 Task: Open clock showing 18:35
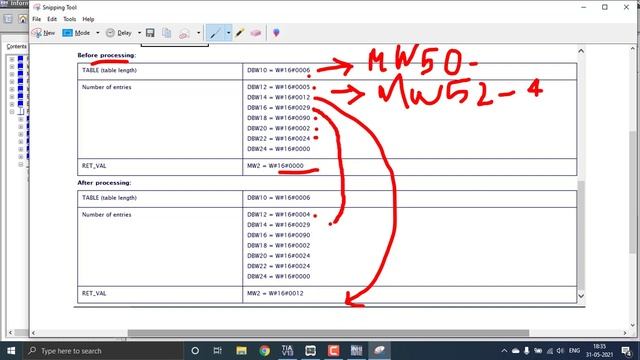pos(599,351)
